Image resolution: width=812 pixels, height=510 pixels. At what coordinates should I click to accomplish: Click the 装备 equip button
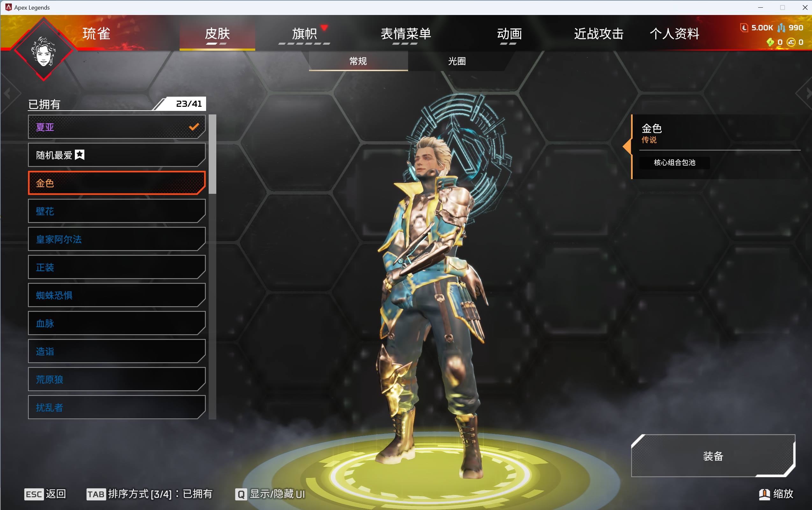click(713, 456)
